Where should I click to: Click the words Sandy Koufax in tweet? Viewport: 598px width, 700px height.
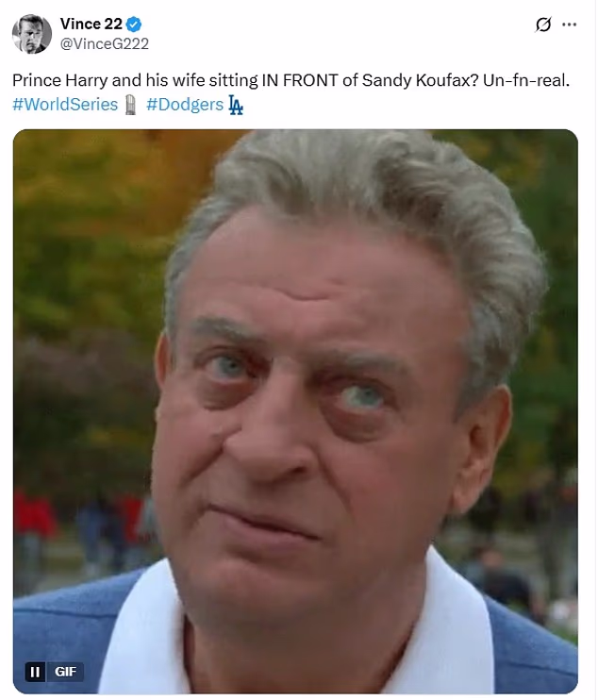pos(420,80)
